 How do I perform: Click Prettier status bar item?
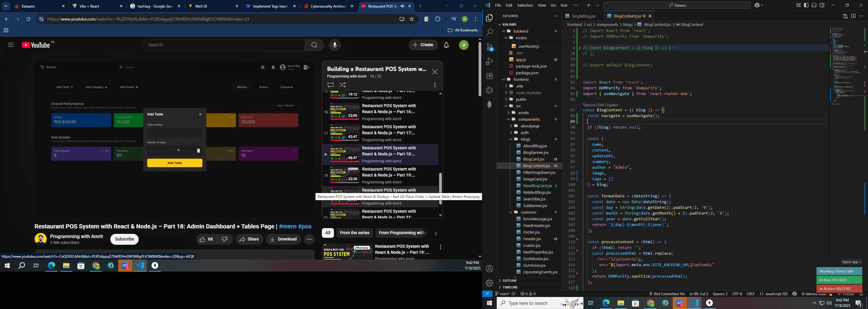pyautogui.click(x=846, y=294)
